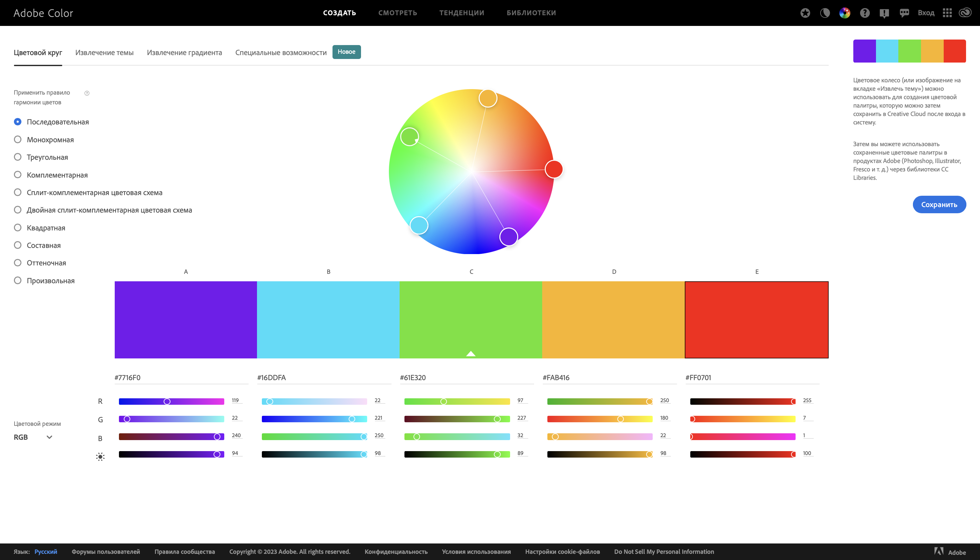Click the star icon in top bar
The height and width of the screenshot is (560, 980).
(x=805, y=13)
